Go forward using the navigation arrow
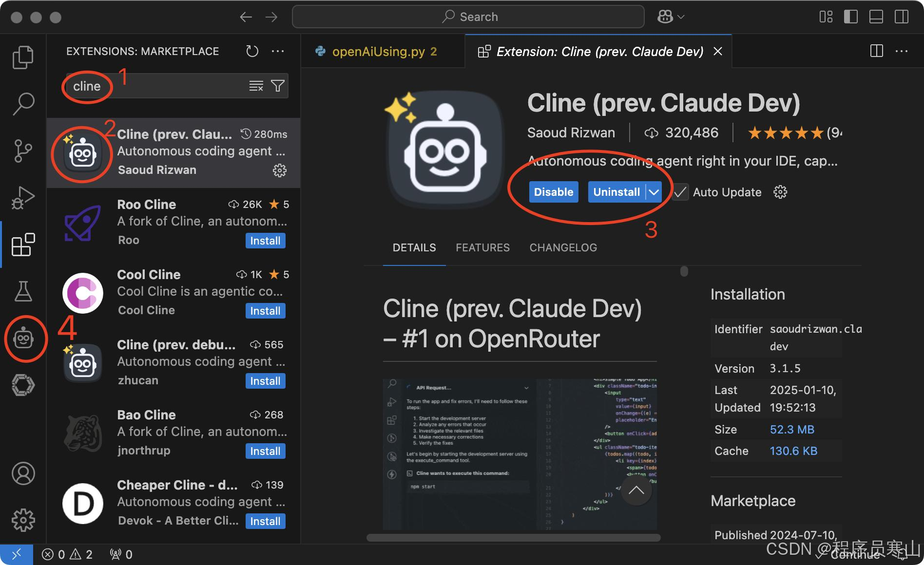Viewport: 924px width, 565px height. tap(271, 17)
